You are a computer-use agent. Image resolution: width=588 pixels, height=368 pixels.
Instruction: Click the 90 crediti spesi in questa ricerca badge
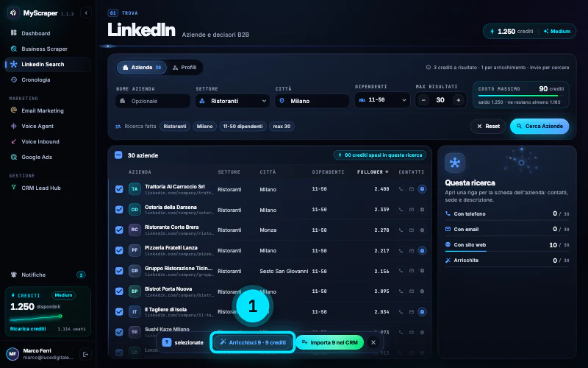tap(379, 155)
